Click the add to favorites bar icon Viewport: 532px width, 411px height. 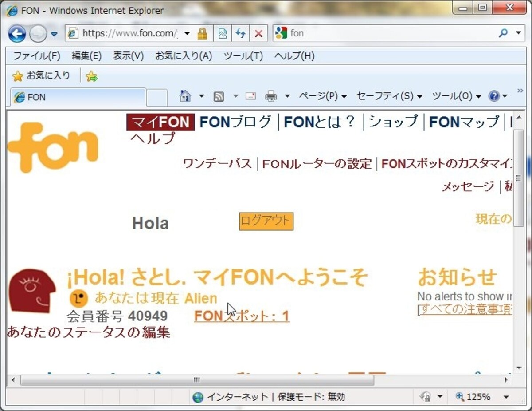point(91,76)
